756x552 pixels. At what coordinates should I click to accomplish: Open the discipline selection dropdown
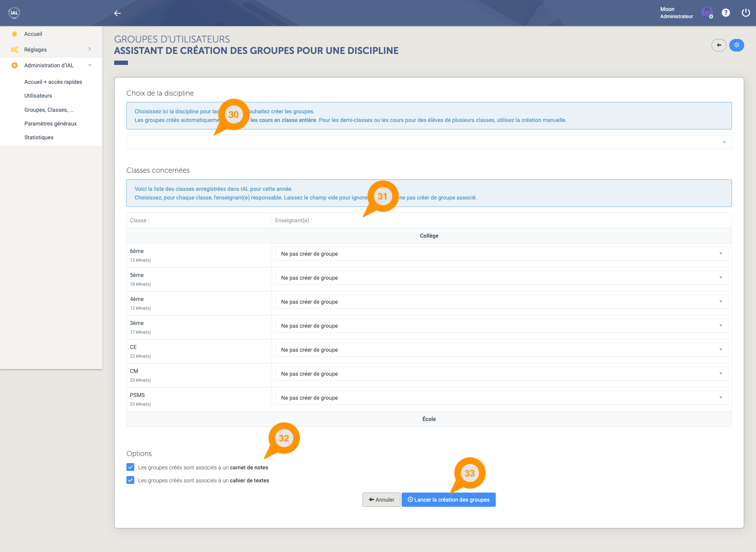[429, 142]
